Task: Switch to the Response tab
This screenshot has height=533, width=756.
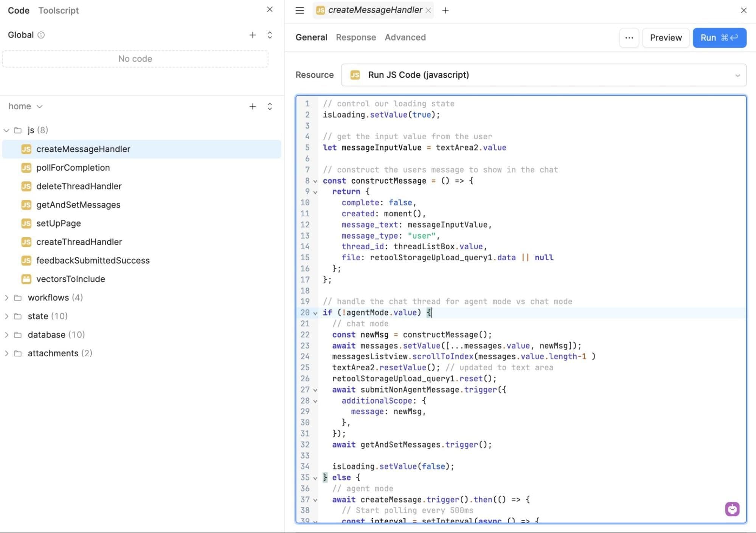Action: click(356, 37)
